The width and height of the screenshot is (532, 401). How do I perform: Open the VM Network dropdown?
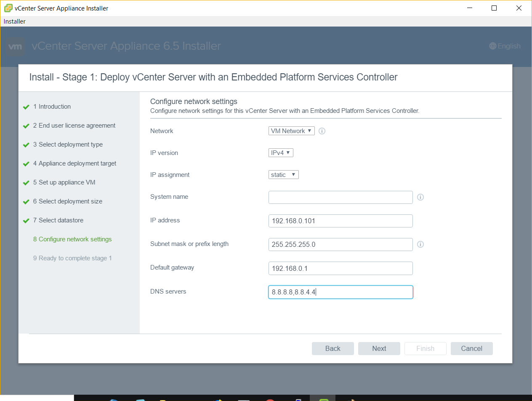pyautogui.click(x=292, y=131)
